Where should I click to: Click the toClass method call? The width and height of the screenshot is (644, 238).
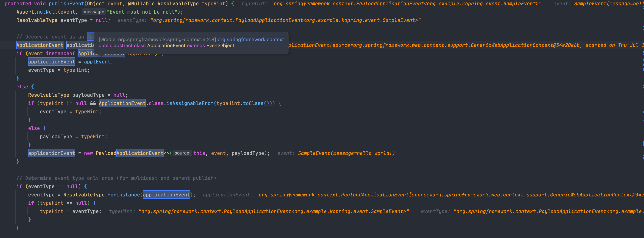coord(253,103)
